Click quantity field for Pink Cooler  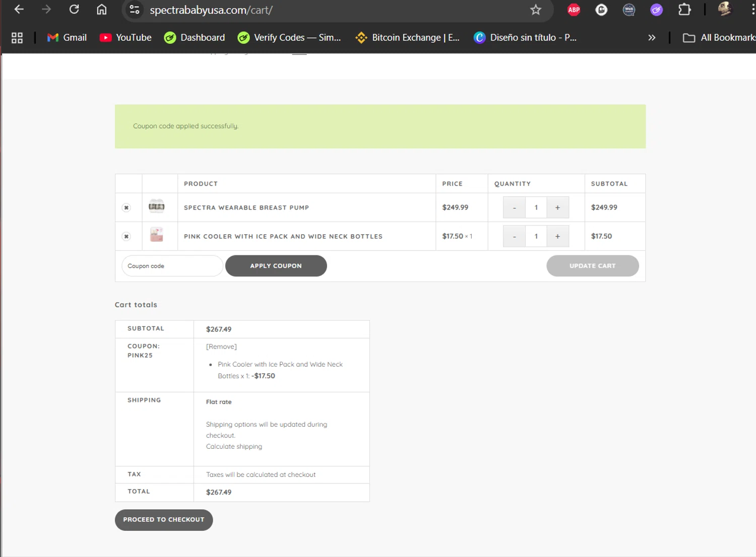pos(536,236)
